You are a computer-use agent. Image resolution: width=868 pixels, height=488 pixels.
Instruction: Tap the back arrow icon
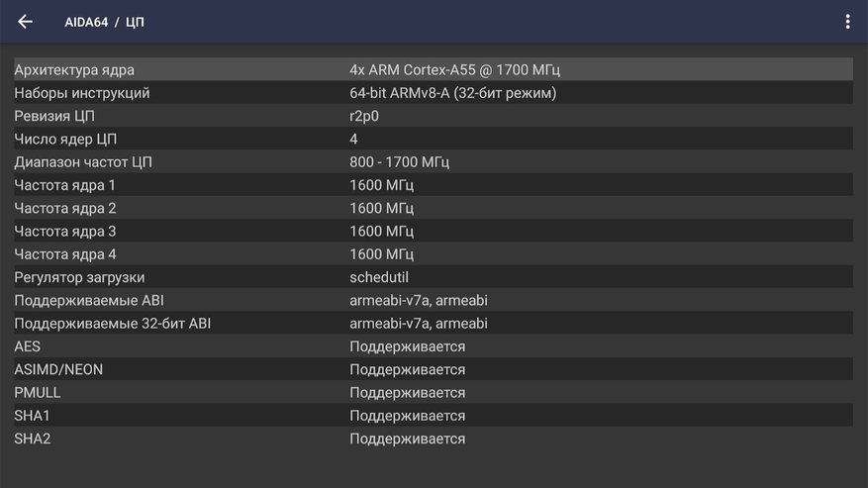click(x=26, y=22)
